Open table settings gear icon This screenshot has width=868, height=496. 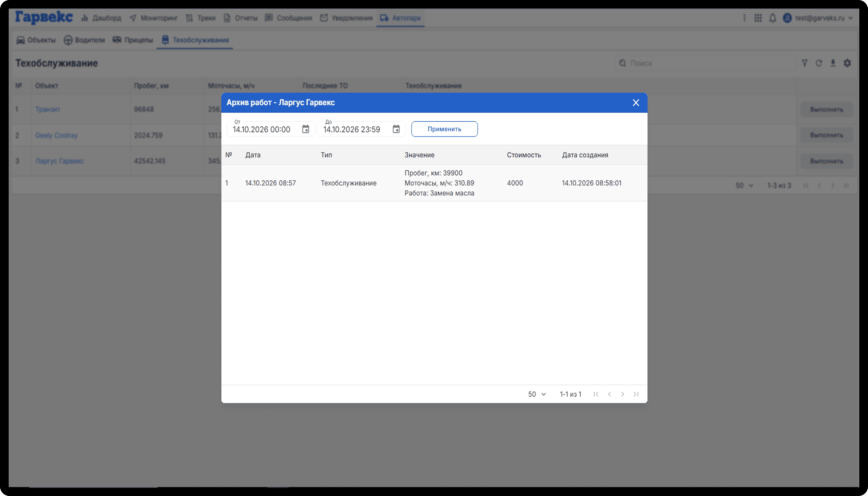(847, 63)
